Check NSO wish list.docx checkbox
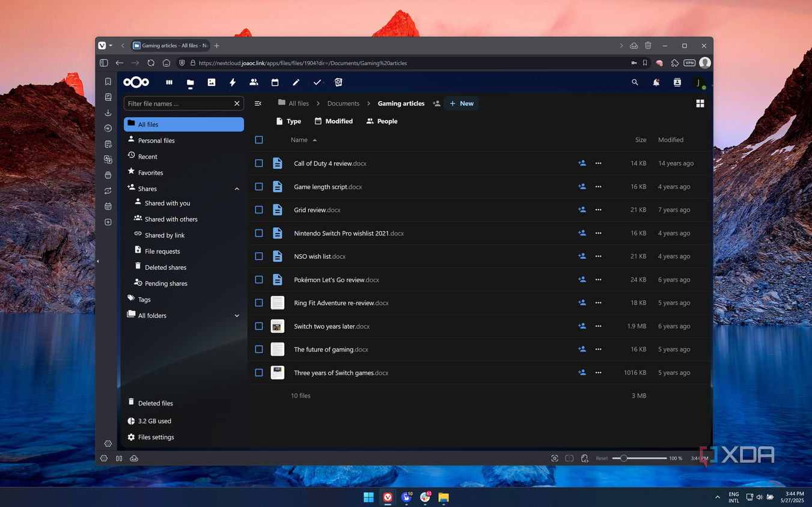Viewport: 812px width, 507px height. 259,257
